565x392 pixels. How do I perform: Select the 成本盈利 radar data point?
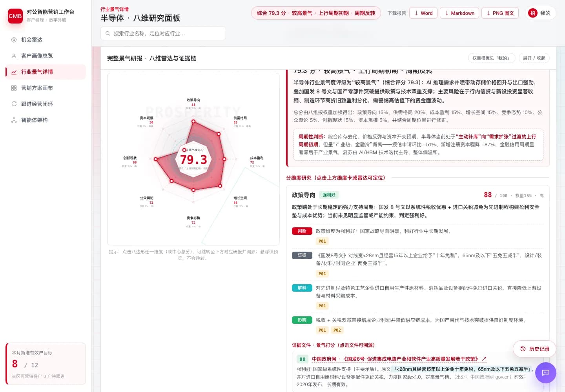click(224, 159)
